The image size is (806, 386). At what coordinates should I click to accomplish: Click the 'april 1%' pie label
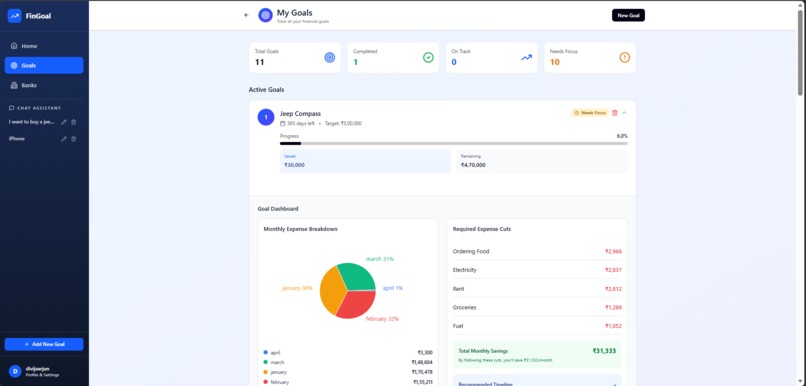click(393, 288)
